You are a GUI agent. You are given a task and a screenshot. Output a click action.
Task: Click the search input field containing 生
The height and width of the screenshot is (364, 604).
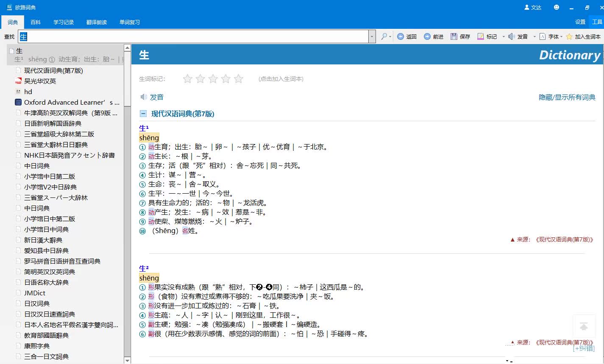click(194, 36)
